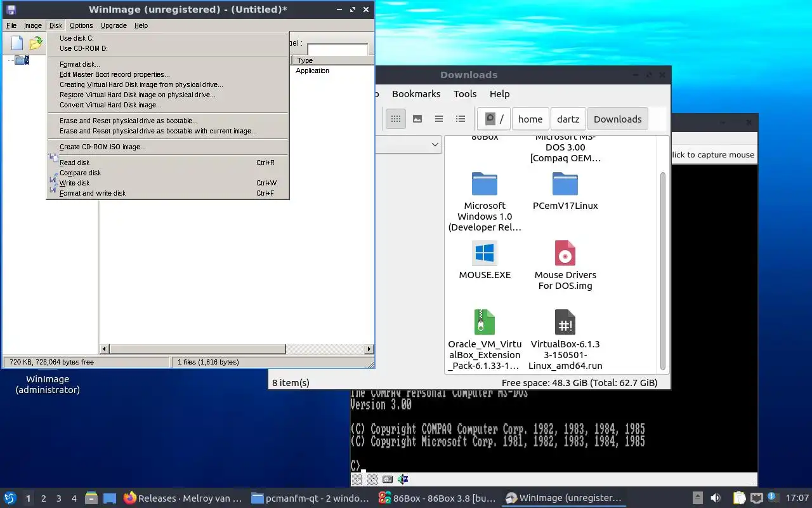
Task: Open Help menu in Downloads window
Action: point(499,93)
